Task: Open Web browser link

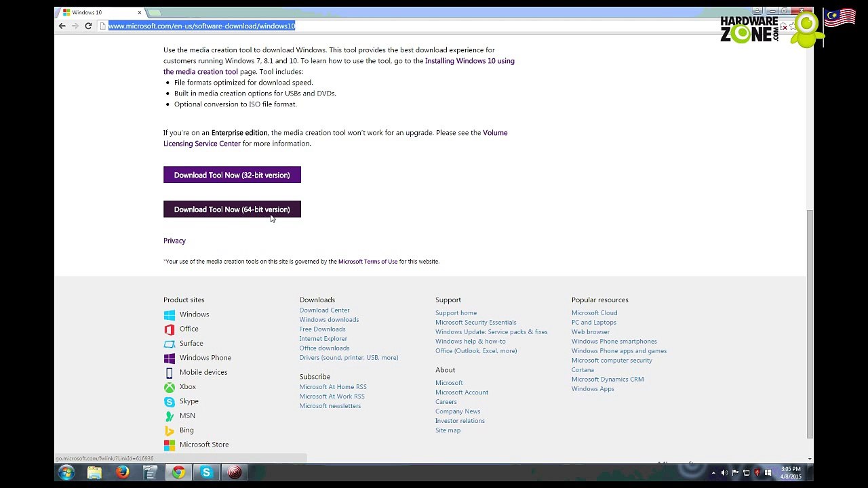Action: click(x=591, y=332)
